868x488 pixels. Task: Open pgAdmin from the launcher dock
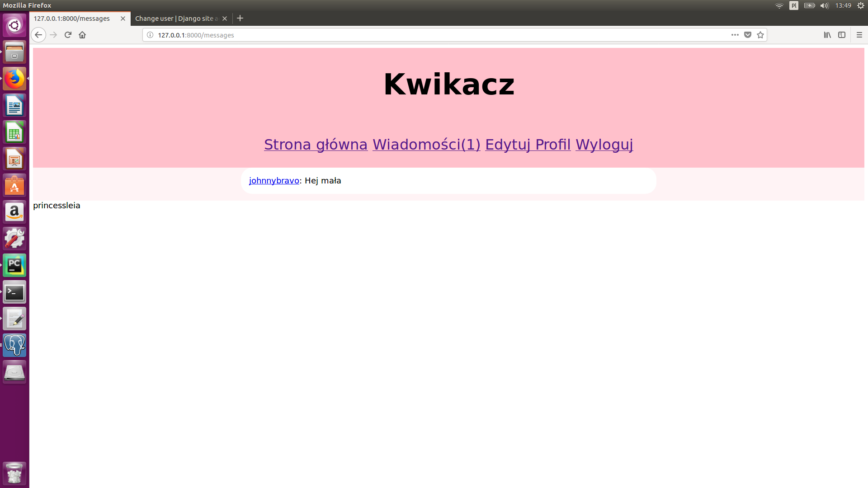click(x=14, y=345)
